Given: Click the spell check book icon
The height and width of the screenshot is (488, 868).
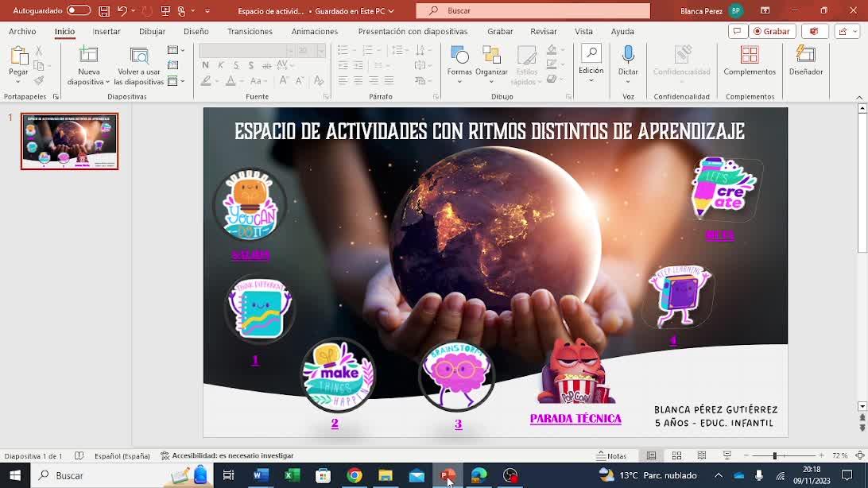Looking at the screenshot, I should point(79,456).
